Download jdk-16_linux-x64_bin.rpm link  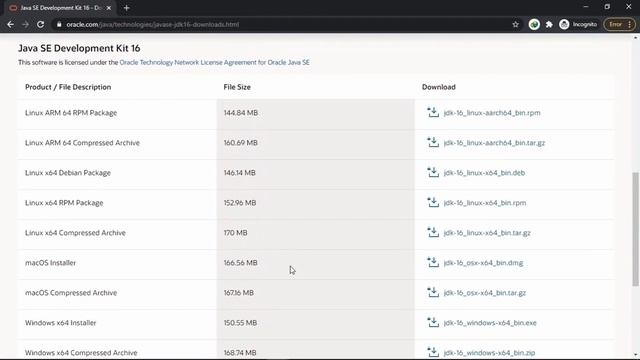[x=485, y=203]
